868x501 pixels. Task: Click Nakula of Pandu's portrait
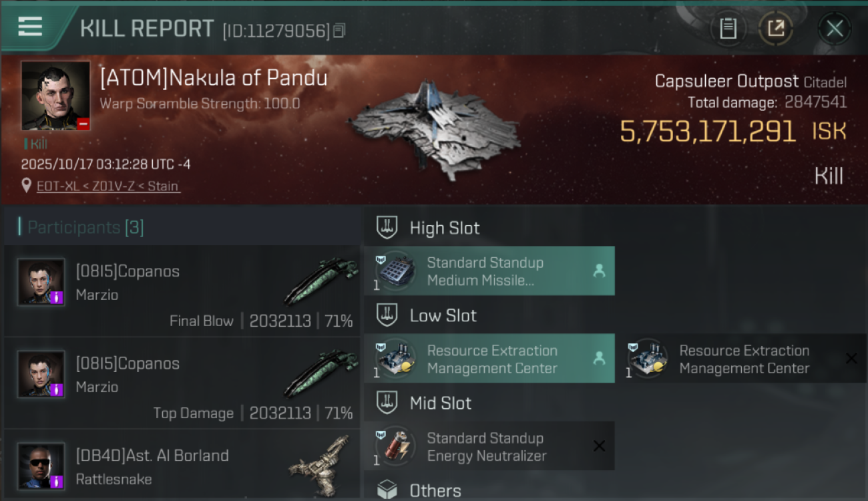click(x=55, y=96)
